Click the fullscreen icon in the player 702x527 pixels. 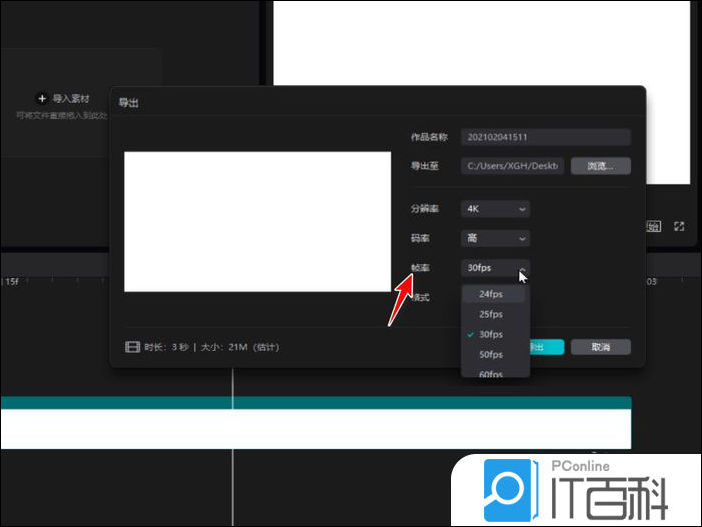pos(679,226)
